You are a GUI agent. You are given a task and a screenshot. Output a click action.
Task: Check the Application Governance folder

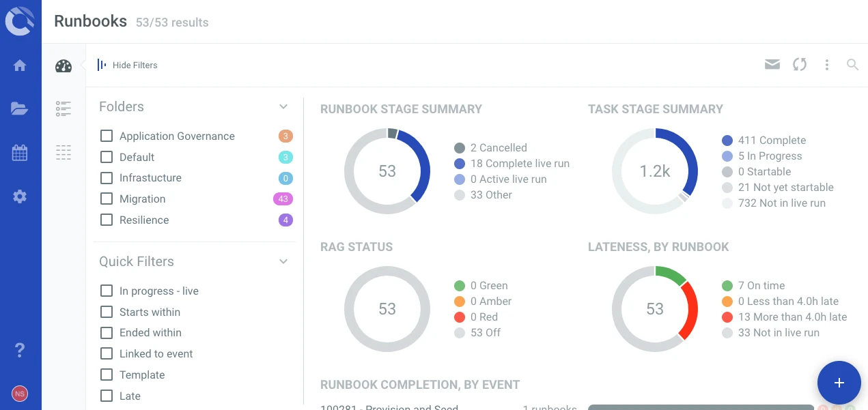click(x=107, y=136)
